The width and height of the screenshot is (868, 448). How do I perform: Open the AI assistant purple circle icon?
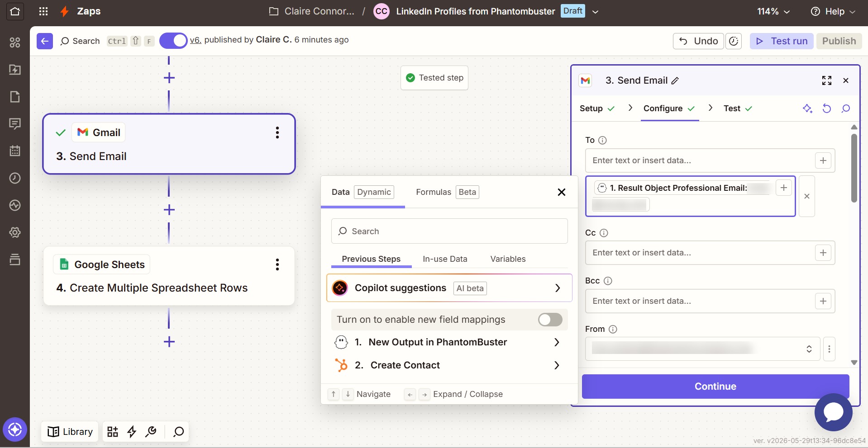point(15,429)
